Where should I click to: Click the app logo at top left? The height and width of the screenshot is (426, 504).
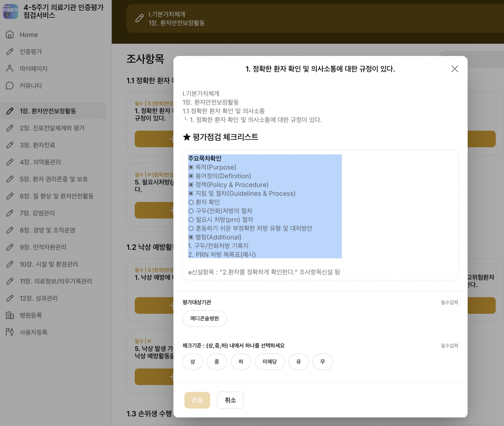(10, 11)
